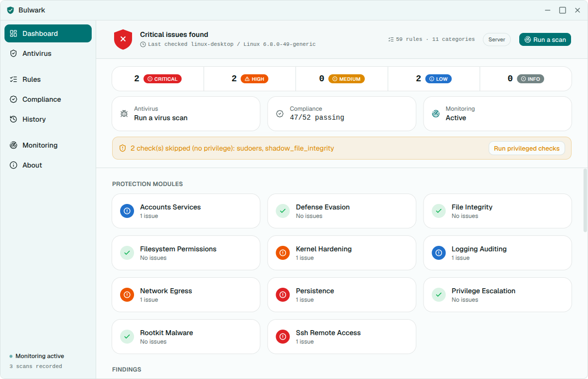Open the Logging Auditing module
The width and height of the screenshot is (588, 379).
pyautogui.click(x=497, y=253)
